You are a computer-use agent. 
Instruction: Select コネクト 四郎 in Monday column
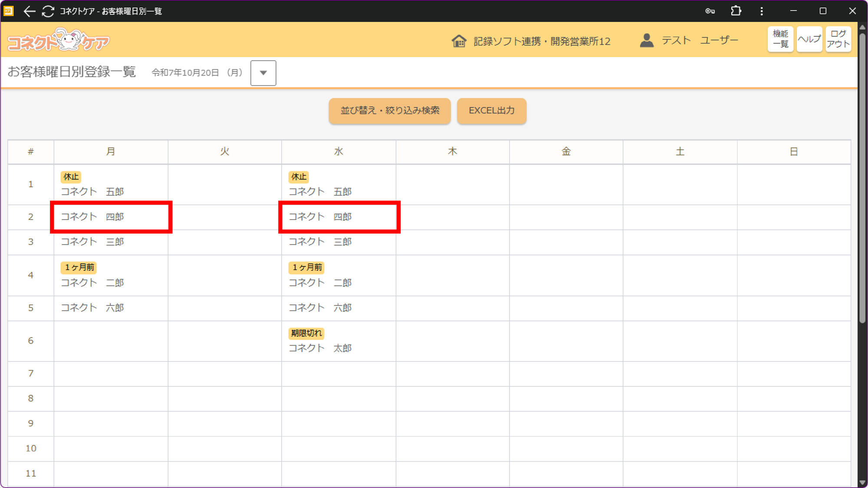click(x=92, y=217)
